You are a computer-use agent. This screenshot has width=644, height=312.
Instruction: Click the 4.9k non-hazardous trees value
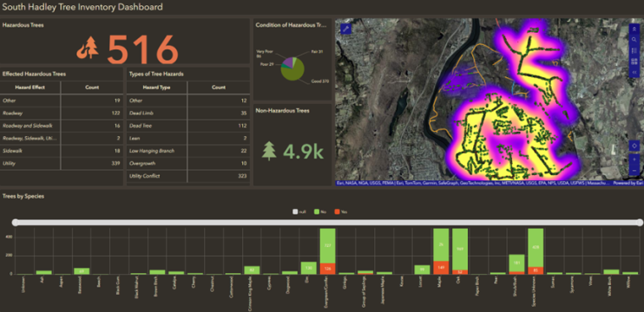[x=303, y=152]
